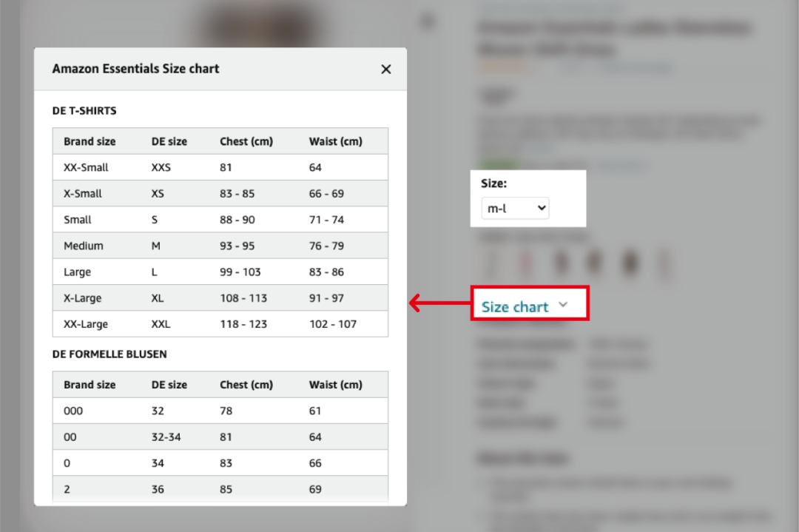Click the DE FORMELLE BLUSEN heading

(109, 354)
